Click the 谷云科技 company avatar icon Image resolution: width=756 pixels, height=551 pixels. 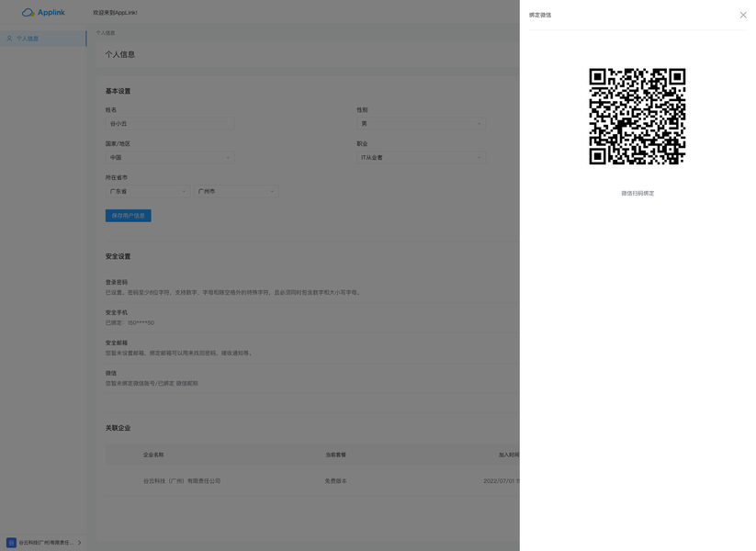click(11, 543)
